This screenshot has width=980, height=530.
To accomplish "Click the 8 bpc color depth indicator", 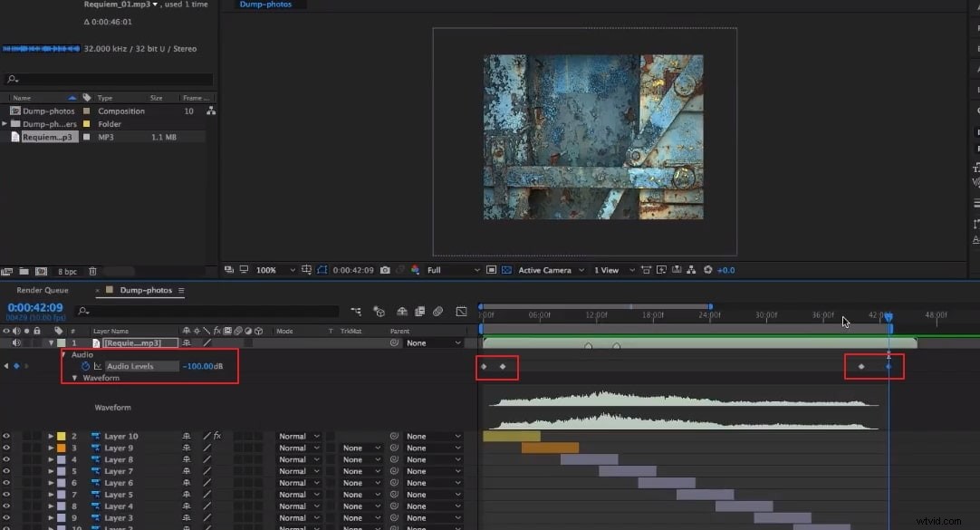I will [66, 271].
